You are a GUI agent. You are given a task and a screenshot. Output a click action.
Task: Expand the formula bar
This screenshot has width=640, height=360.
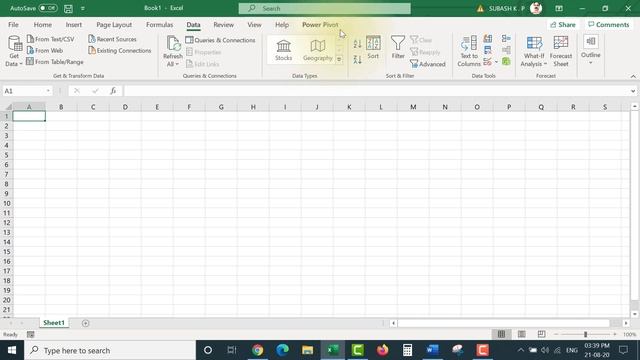(x=633, y=91)
